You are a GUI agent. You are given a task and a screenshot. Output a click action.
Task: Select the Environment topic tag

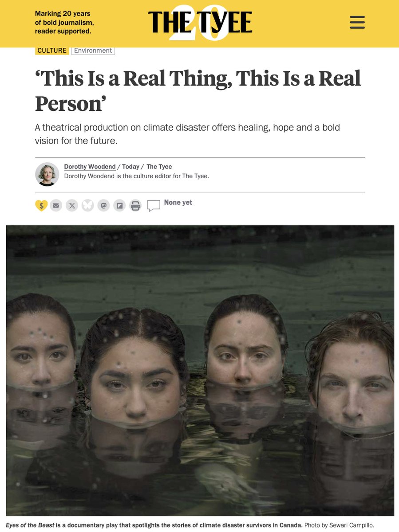tap(93, 51)
